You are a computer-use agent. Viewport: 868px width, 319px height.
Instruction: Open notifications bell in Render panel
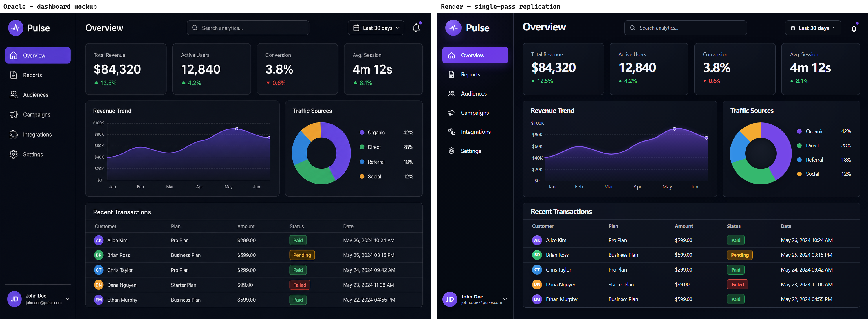click(854, 29)
